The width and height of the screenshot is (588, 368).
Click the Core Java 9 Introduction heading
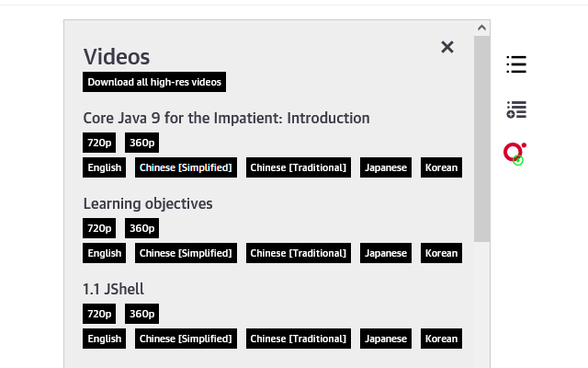226,118
